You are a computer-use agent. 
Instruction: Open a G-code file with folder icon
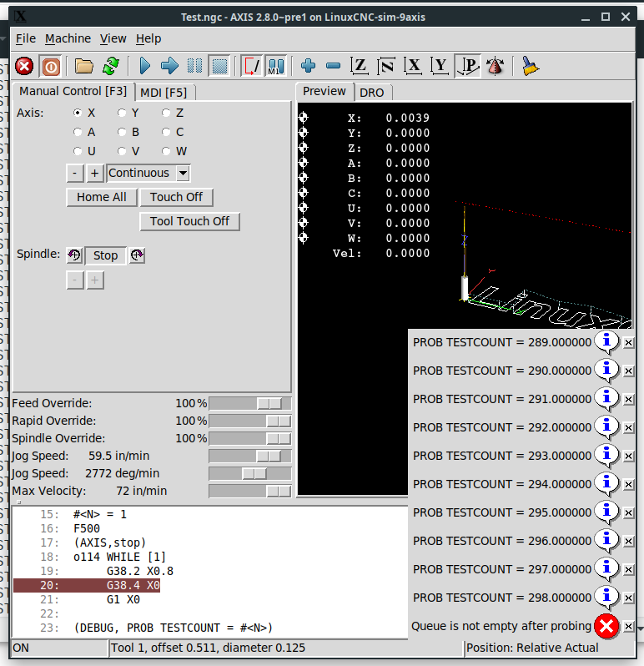click(x=84, y=66)
